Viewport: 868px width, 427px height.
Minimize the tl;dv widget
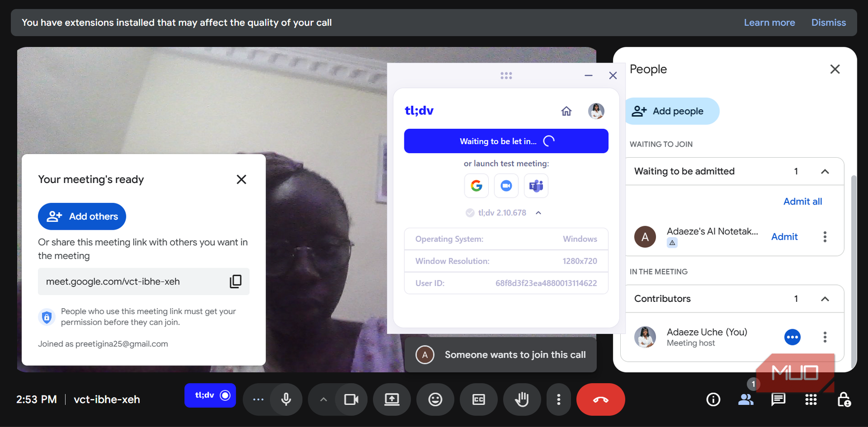click(x=589, y=76)
